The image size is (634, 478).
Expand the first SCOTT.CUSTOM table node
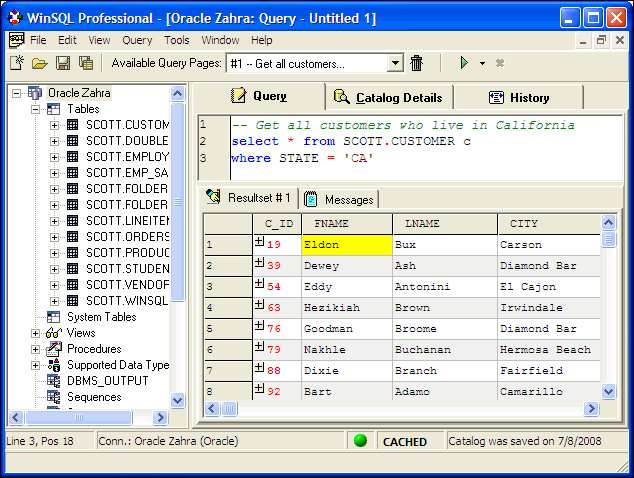54,125
